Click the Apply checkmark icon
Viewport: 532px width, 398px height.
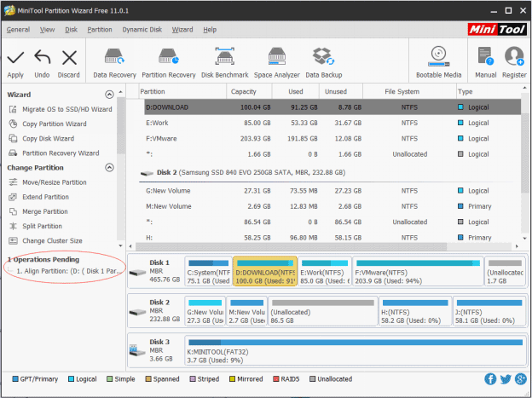(15, 60)
